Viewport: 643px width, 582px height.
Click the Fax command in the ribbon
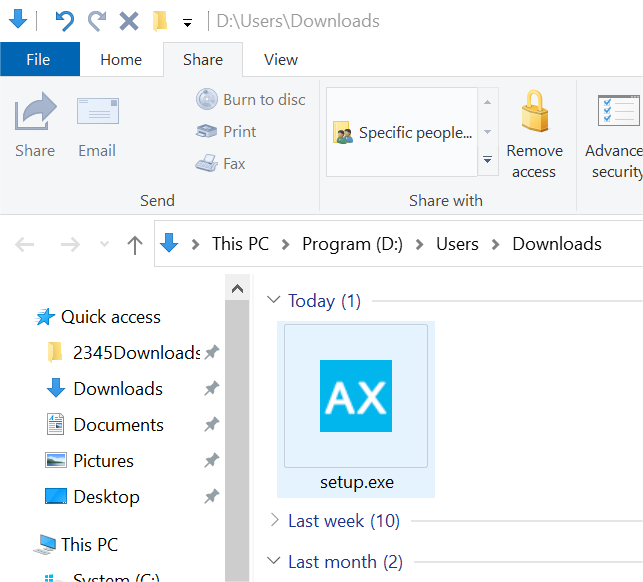coord(220,164)
